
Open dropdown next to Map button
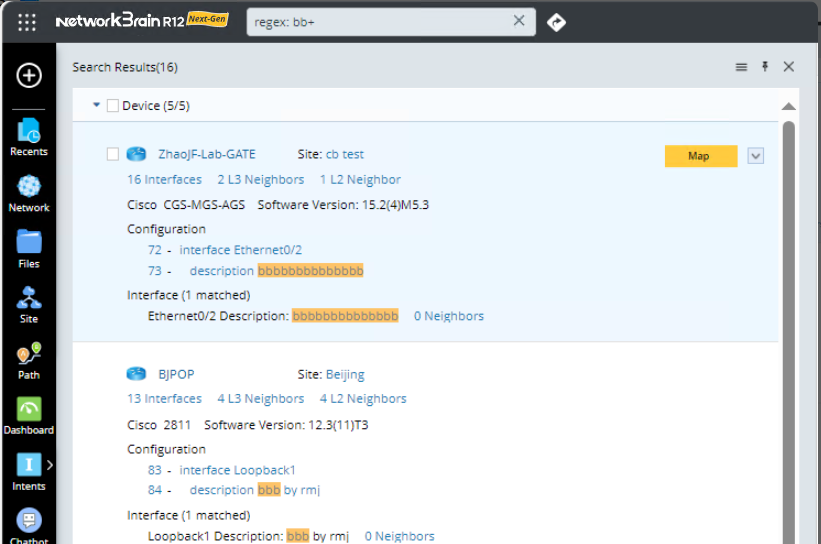(x=755, y=156)
